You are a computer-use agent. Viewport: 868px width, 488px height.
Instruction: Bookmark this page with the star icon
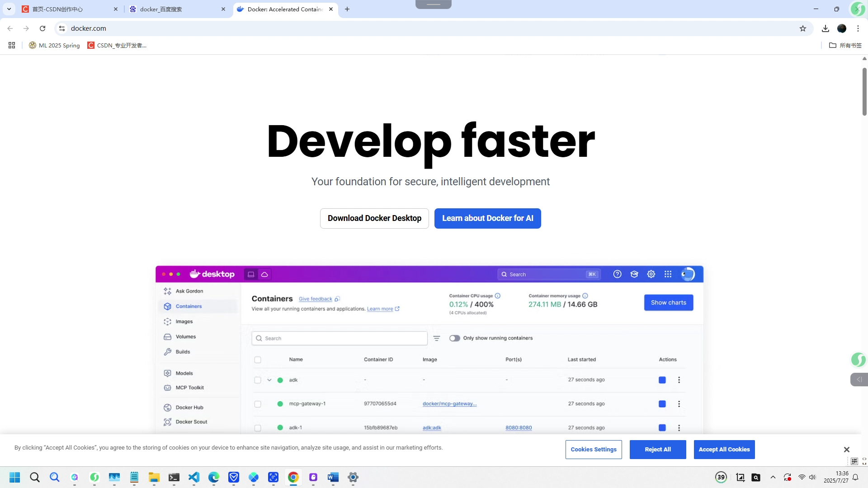[x=803, y=28]
